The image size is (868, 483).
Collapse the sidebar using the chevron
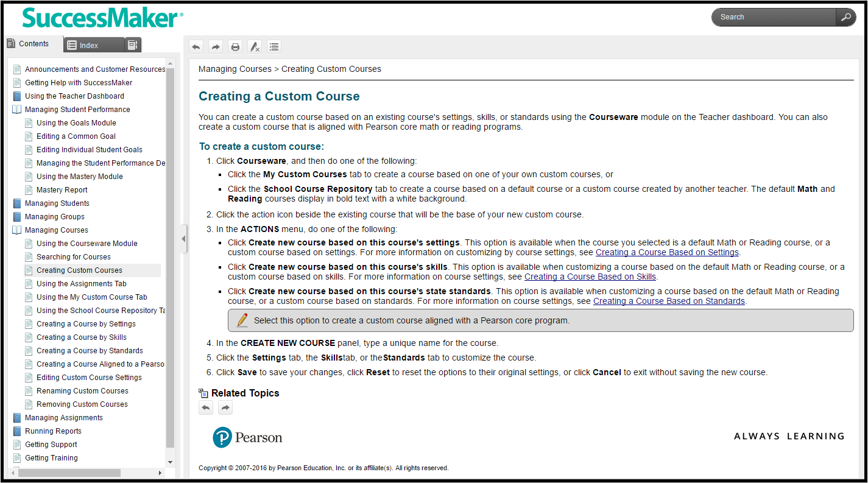click(x=183, y=239)
